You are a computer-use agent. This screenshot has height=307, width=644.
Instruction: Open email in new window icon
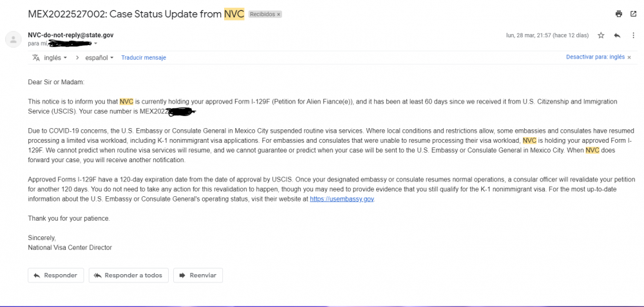tap(633, 14)
